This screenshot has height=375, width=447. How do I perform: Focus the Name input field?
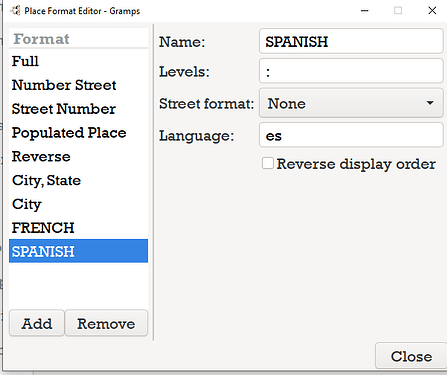[351, 41]
